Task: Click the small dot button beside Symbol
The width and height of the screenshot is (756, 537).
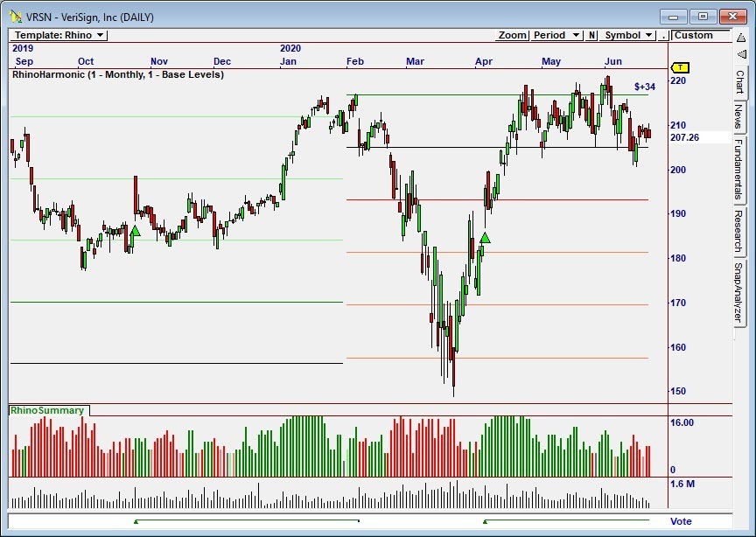Action: 664,35
